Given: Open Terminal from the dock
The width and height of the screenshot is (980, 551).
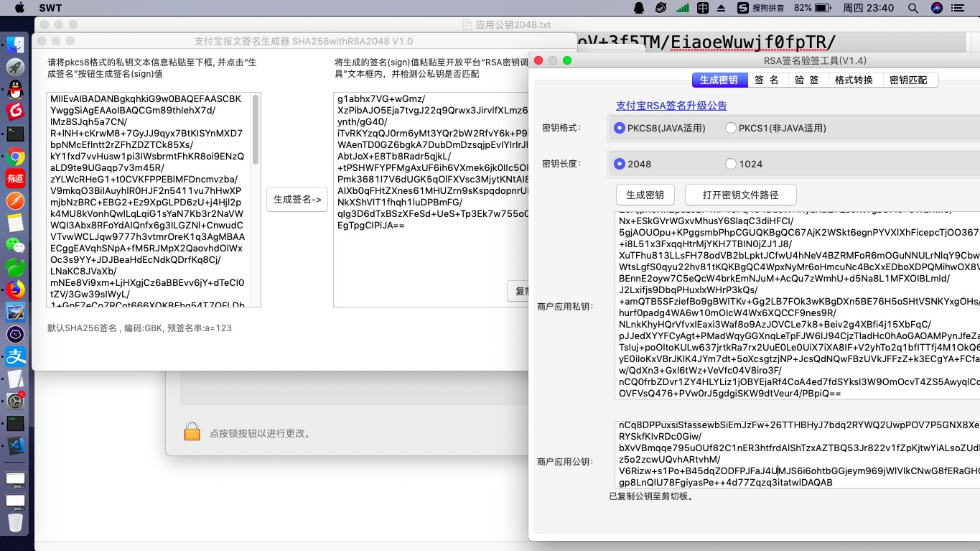Looking at the screenshot, I should [15, 134].
